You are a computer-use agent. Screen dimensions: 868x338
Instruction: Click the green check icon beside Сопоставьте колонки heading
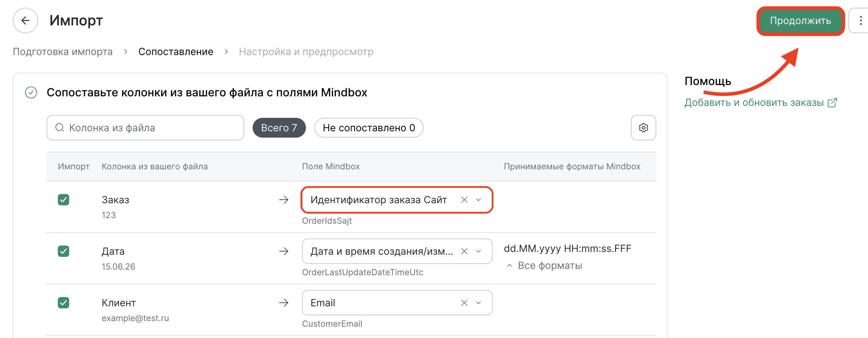point(31,92)
